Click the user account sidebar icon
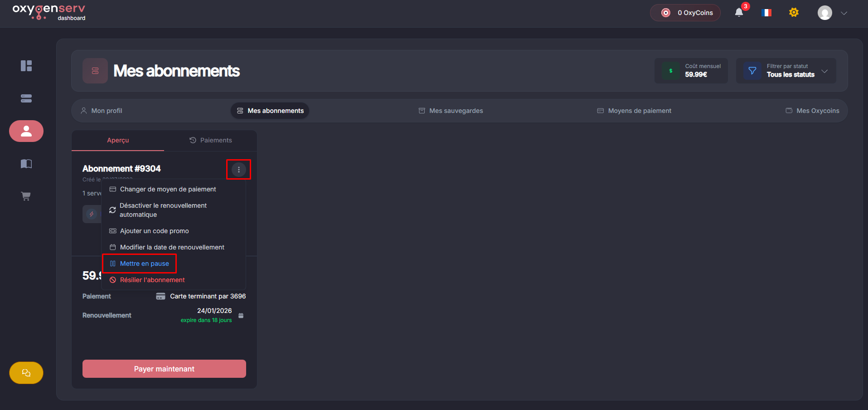This screenshot has height=410, width=868. click(x=26, y=131)
